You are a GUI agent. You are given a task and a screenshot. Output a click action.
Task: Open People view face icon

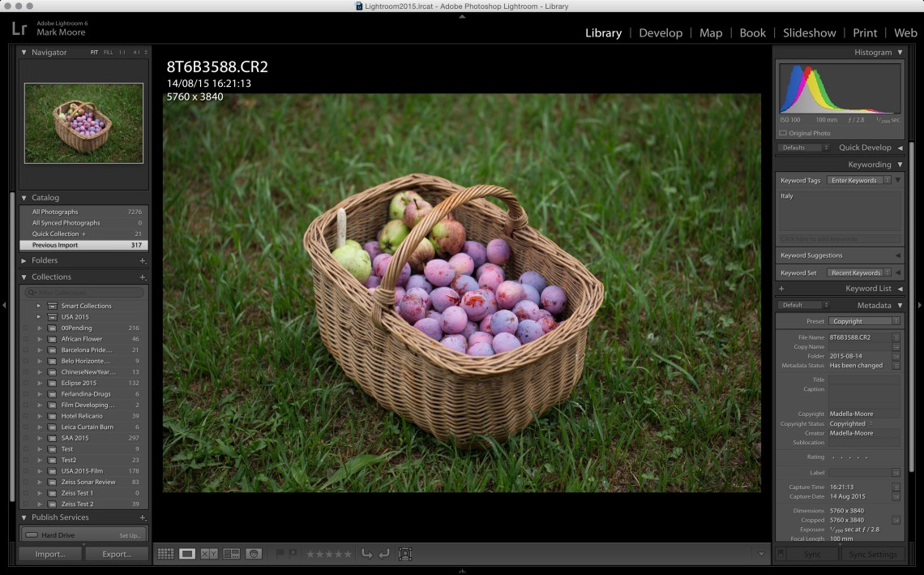(254, 554)
